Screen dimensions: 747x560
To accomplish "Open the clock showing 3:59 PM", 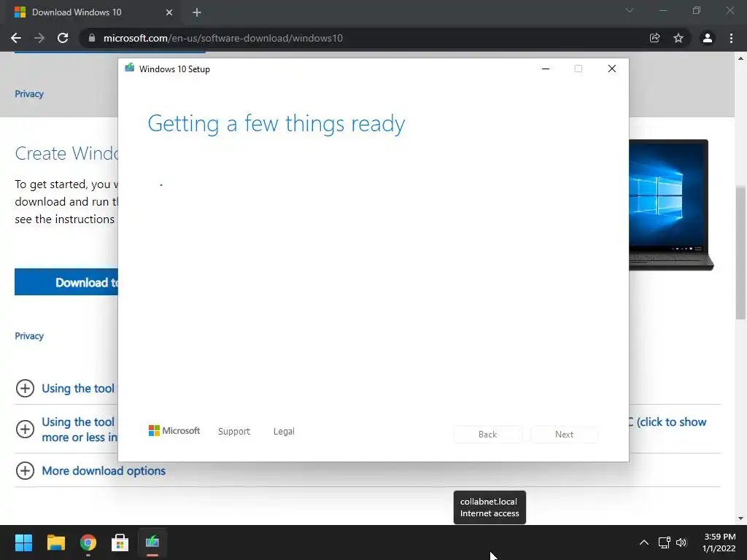I will click(x=719, y=542).
